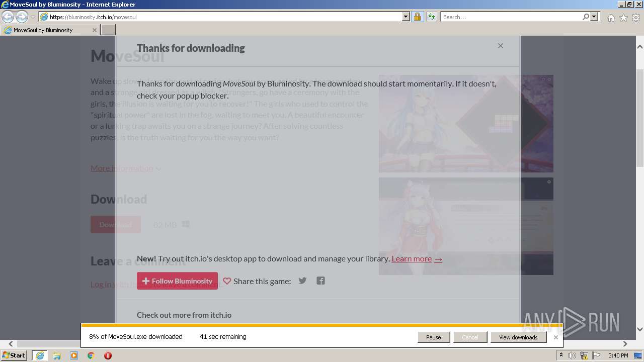Open the File Explorer taskbar icon

pyautogui.click(x=56, y=355)
